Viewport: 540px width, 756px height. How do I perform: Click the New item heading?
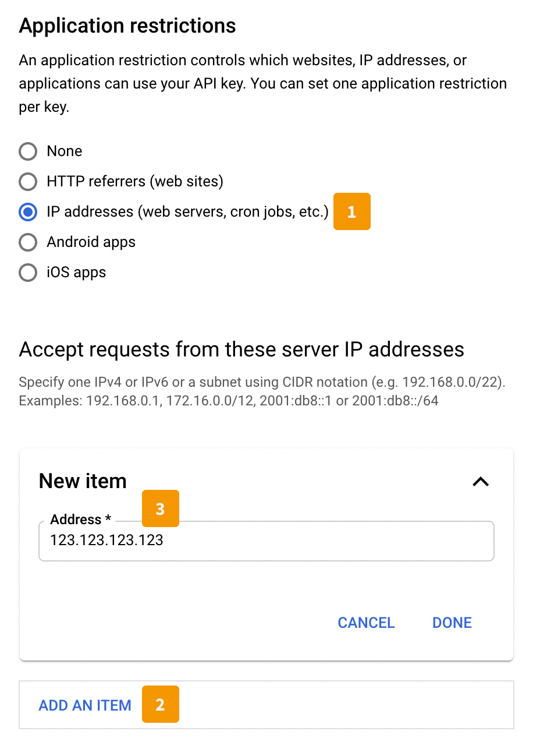[83, 481]
